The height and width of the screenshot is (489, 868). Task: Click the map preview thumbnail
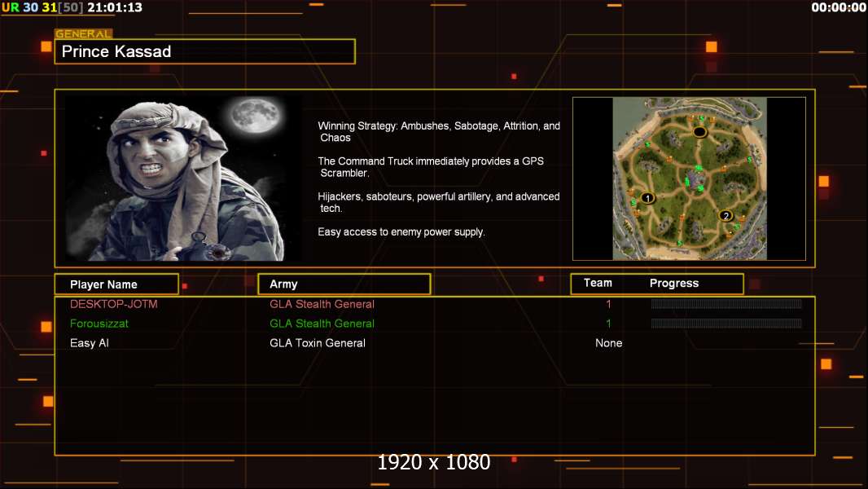[689, 178]
